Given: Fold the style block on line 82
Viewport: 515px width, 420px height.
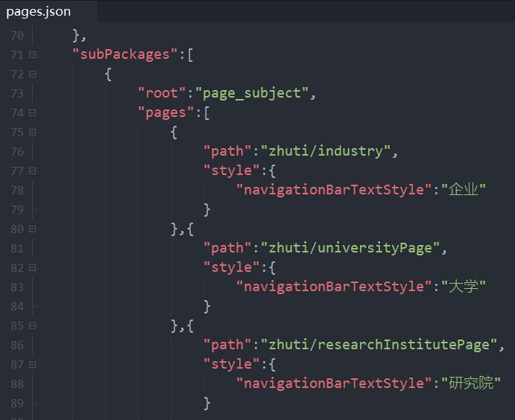Looking at the screenshot, I should [32, 267].
